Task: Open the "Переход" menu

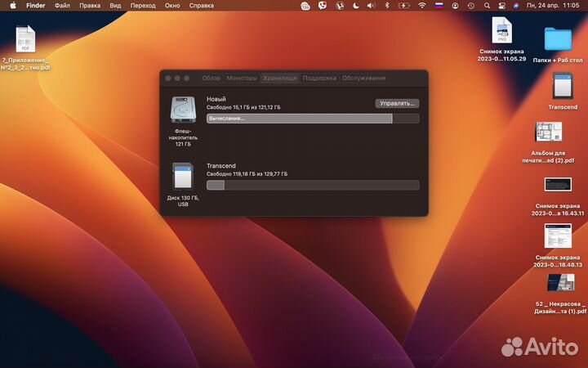Action: [x=143, y=5]
